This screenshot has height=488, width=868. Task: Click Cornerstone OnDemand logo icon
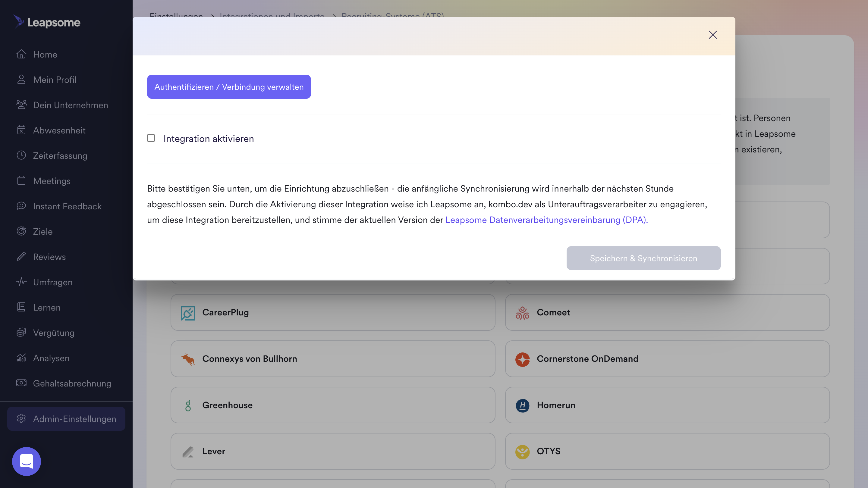click(x=522, y=359)
